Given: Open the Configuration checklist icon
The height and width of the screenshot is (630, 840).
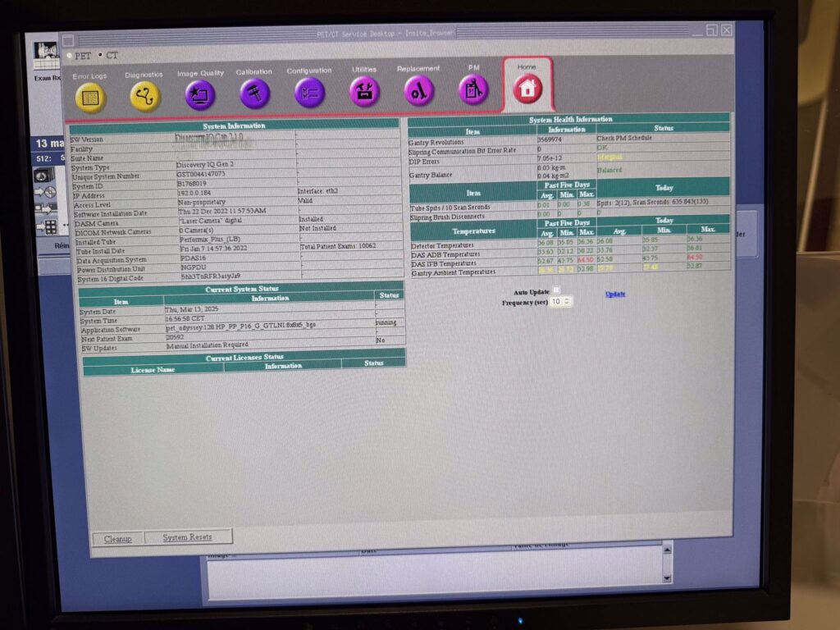Looking at the screenshot, I should (x=309, y=93).
